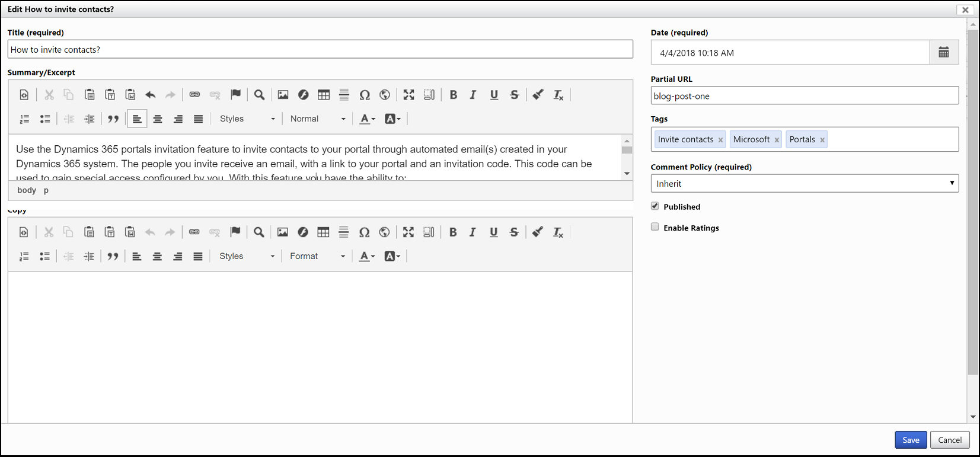
Task: Justify text in Summary editor
Action: pos(199,119)
